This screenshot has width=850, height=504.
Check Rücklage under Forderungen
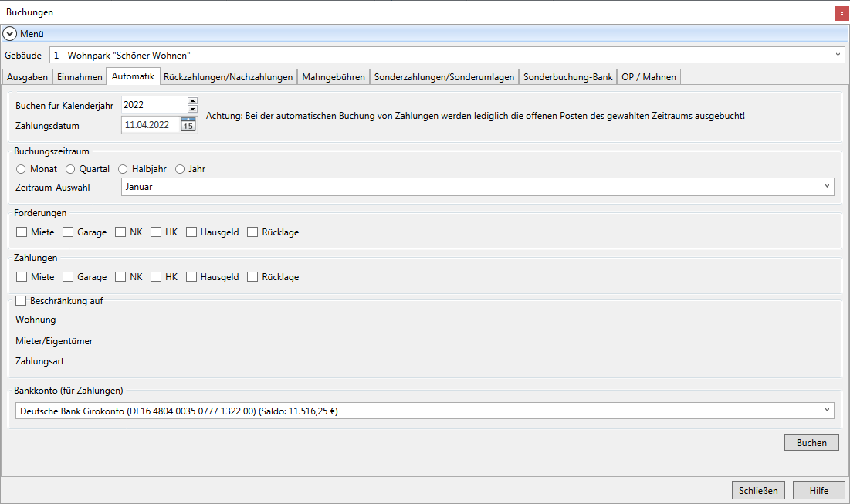pos(252,232)
